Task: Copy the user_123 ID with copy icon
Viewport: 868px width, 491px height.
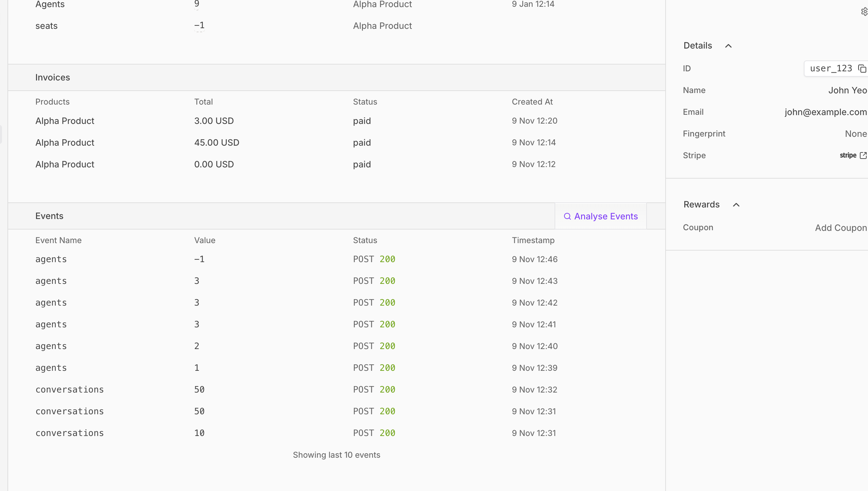Action: 862,69
